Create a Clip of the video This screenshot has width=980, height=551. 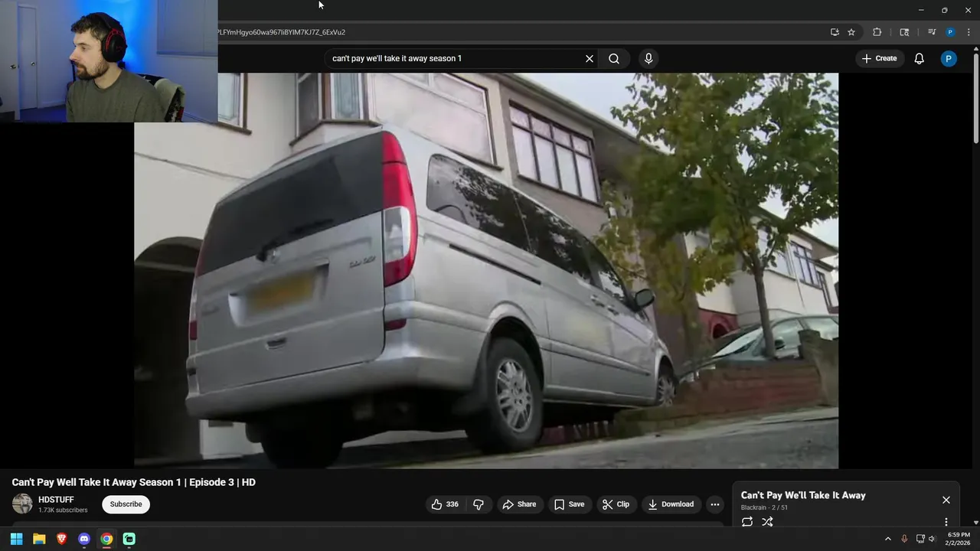pyautogui.click(x=616, y=504)
